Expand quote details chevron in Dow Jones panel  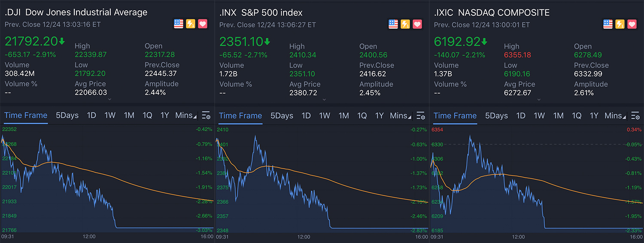pyautogui.click(x=109, y=99)
